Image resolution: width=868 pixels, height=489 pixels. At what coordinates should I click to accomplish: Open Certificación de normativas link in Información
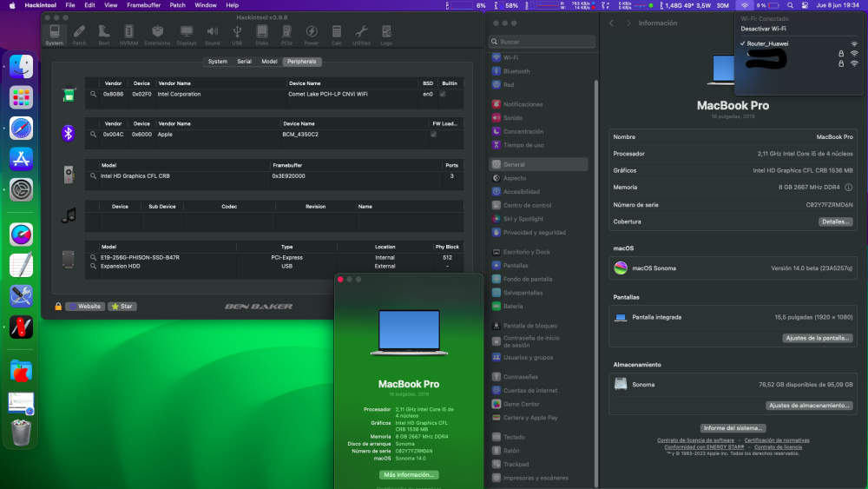(777, 440)
